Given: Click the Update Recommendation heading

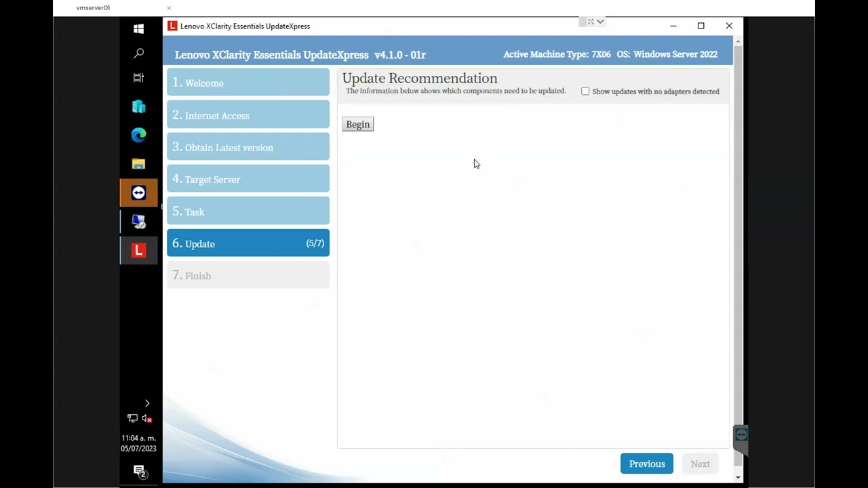Looking at the screenshot, I should pos(420,78).
